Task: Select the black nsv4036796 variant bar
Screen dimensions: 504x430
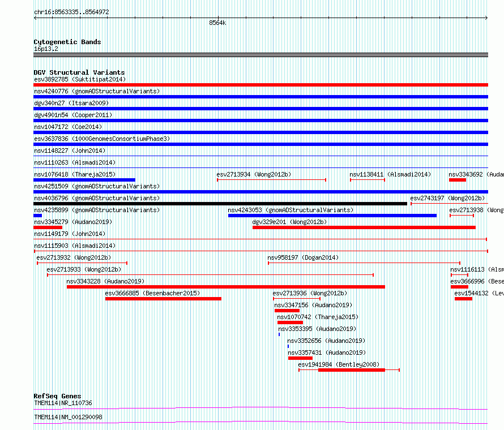Action: point(220,204)
